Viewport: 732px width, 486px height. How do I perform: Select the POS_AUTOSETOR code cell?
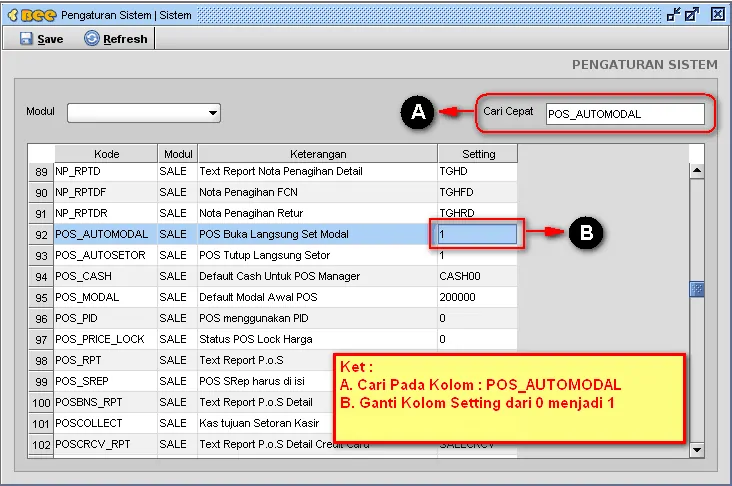click(106, 255)
